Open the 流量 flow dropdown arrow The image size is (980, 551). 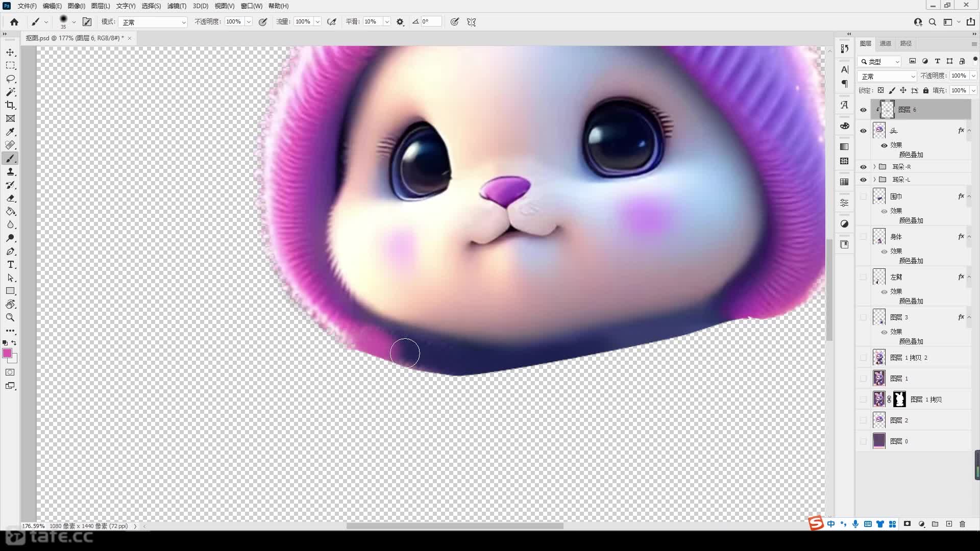[317, 22]
